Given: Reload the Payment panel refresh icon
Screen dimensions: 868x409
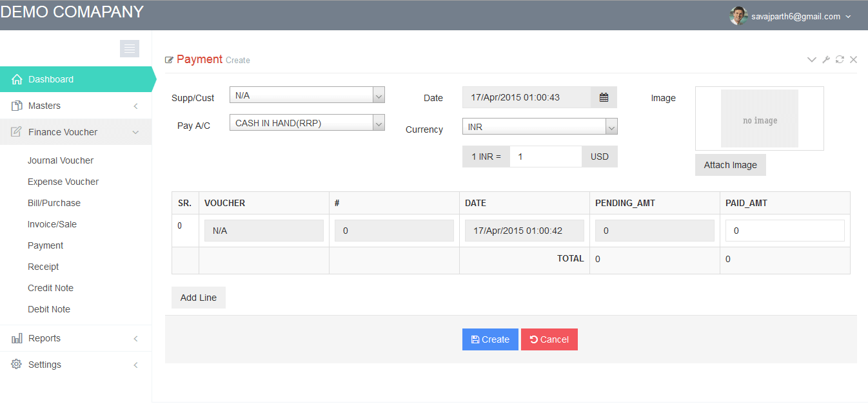Looking at the screenshot, I should (840, 60).
